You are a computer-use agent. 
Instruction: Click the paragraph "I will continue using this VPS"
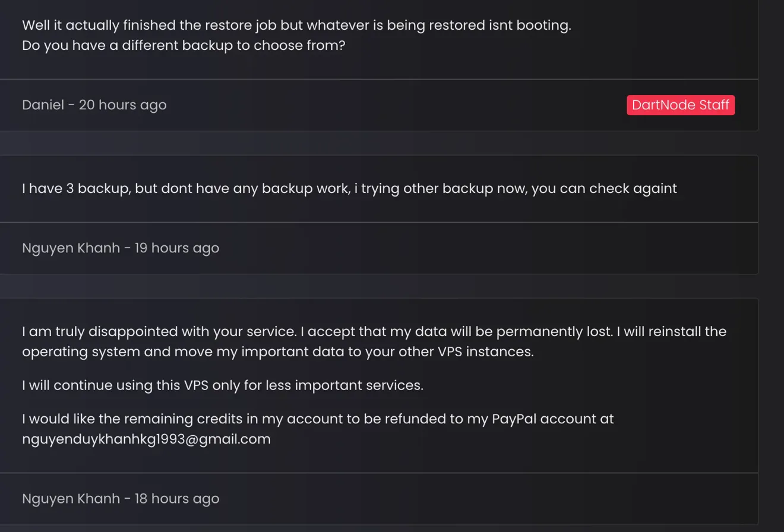click(x=223, y=385)
